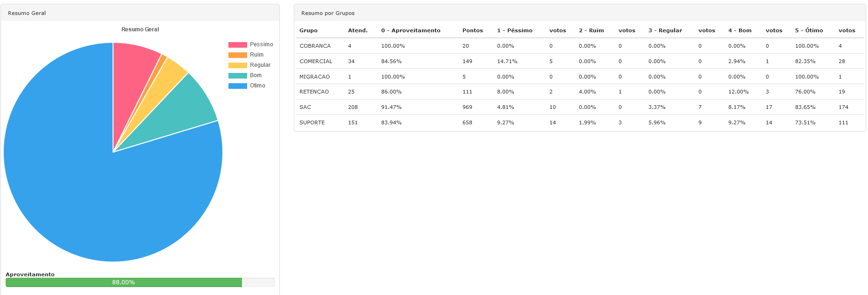Toggle the Ruim legend color swatch
Viewport: 868px width, 295px height.
(x=237, y=55)
